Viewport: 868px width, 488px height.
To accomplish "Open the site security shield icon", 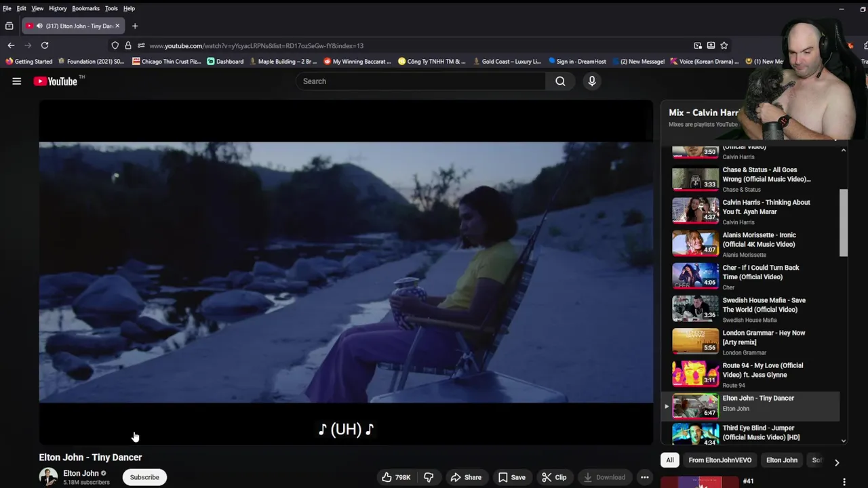I will click(x=115, y=45).
